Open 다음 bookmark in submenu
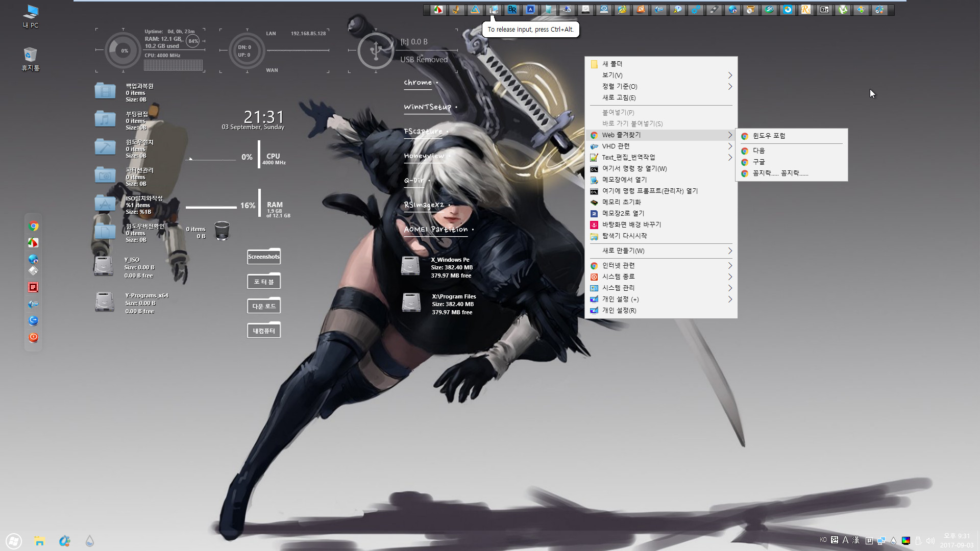The image size is (980, 551). pyautogui.click(x=792, y=151)
